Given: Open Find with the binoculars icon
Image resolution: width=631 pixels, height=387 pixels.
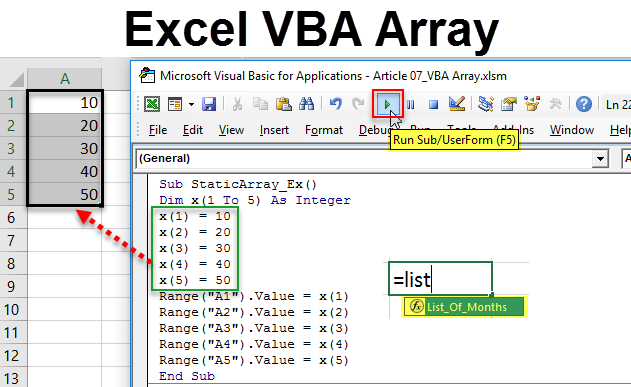Looking at the screenshot, I should [307, 105].
